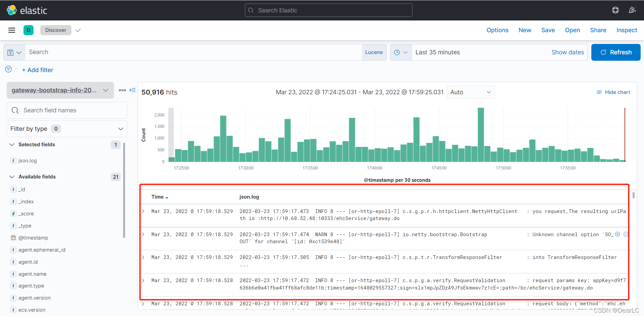
Task: Focus the Search field names box
Action: click(x=67, y=110)
